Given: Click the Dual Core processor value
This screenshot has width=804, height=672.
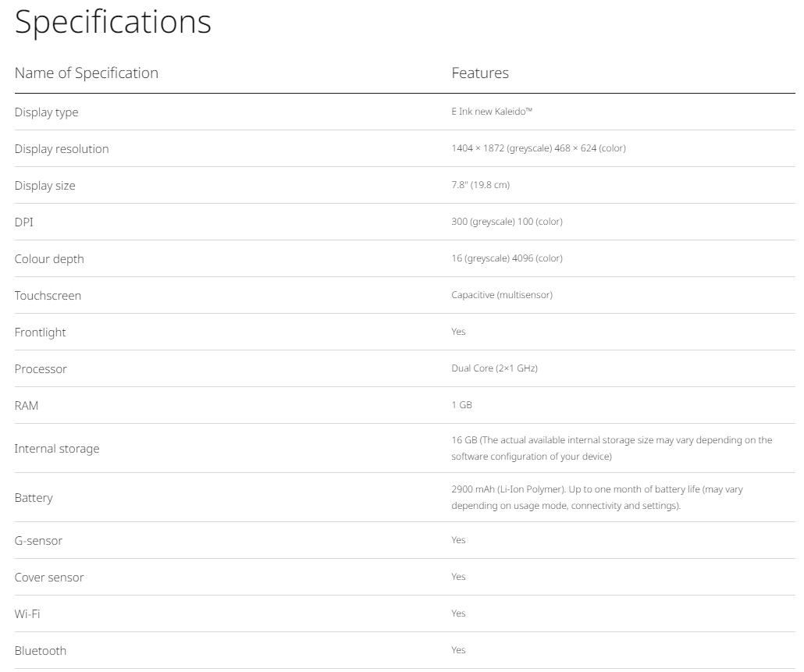Looking at the screenshot, I should [x=494, y=368].
